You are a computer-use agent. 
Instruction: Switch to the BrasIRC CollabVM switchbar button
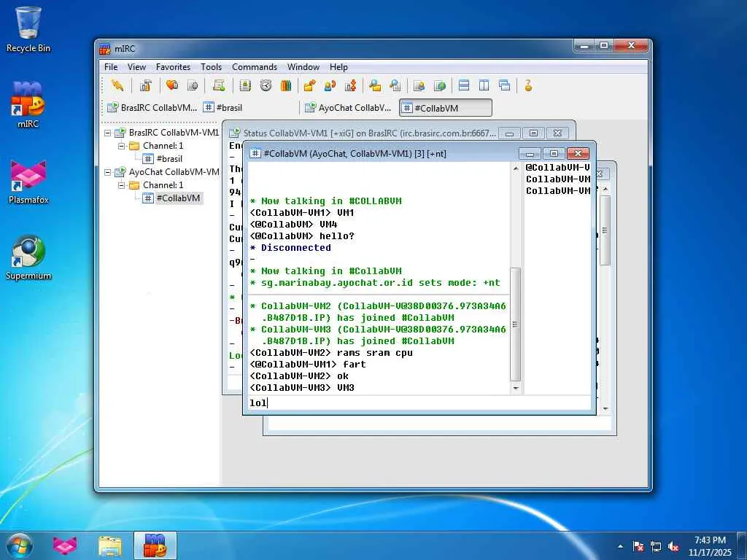[152, 108]
